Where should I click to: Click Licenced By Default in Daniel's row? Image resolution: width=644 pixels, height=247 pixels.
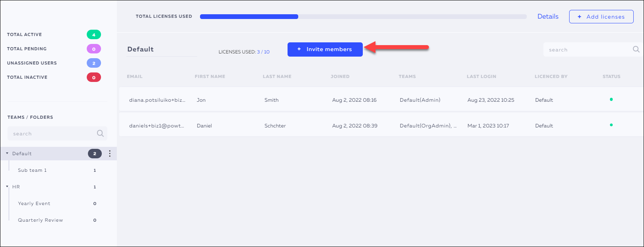(x=544, y=126)
